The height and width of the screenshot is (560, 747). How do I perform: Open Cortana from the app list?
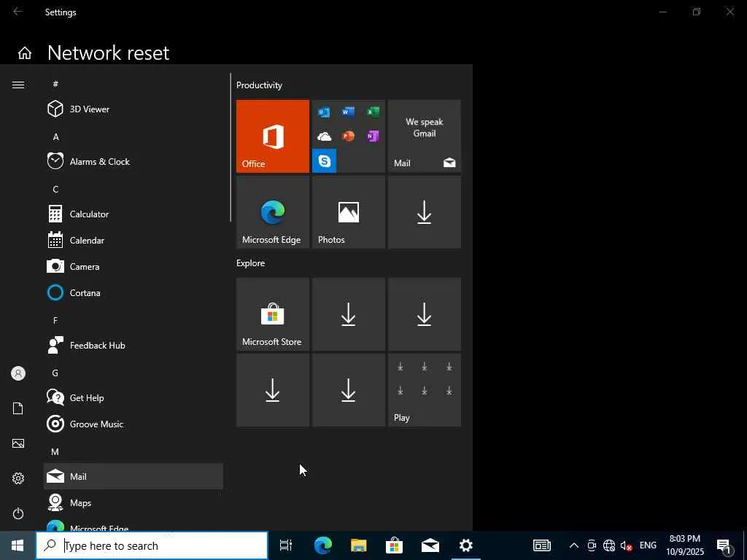133,292
